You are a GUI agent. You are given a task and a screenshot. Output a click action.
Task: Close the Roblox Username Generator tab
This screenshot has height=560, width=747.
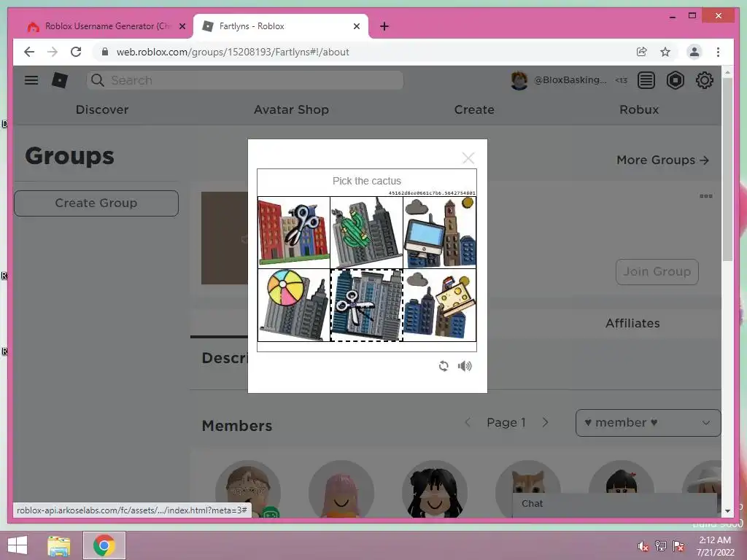[182, 26]
